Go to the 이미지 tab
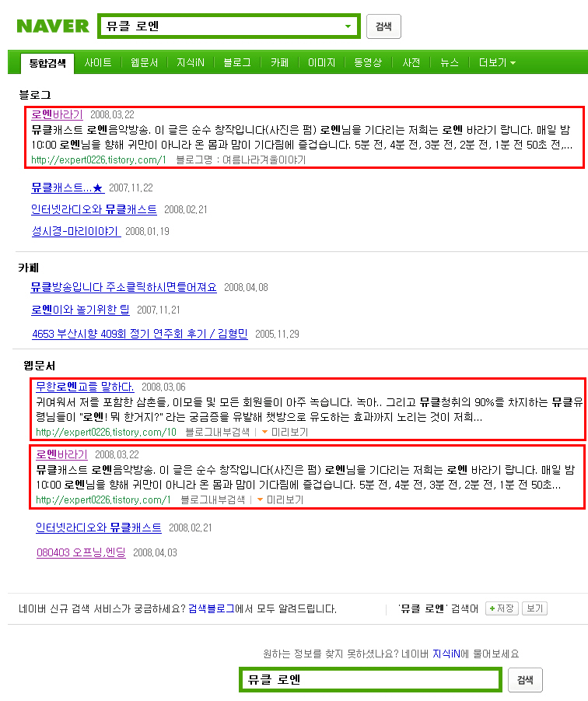This screenshot has height=701, width=588. tap(321, 62)
